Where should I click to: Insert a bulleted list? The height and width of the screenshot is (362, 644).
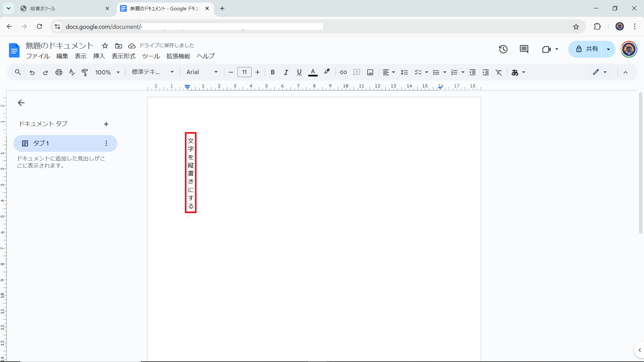436,72
